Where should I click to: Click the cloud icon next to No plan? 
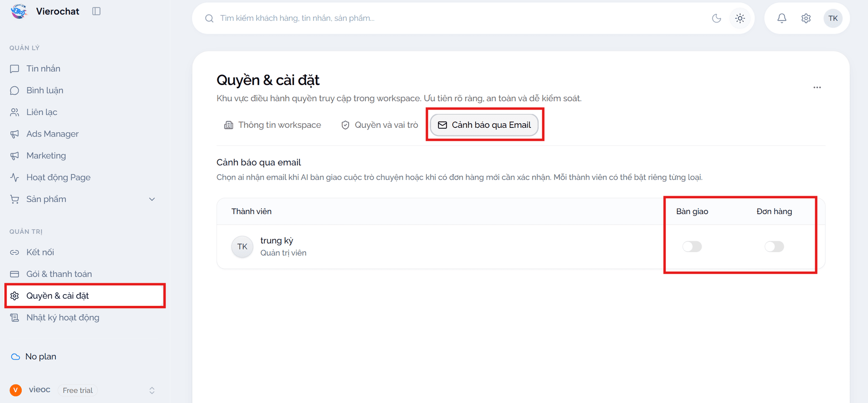tap(15, 356)
